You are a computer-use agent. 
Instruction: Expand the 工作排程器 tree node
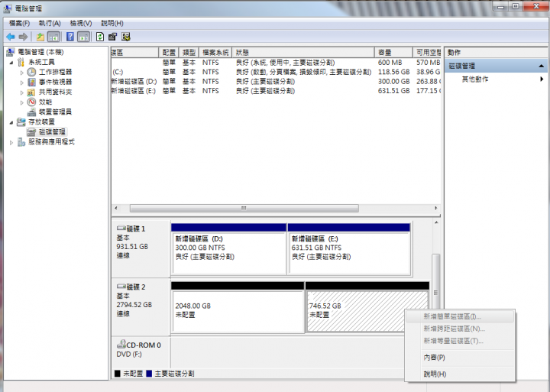click(21, 73)
